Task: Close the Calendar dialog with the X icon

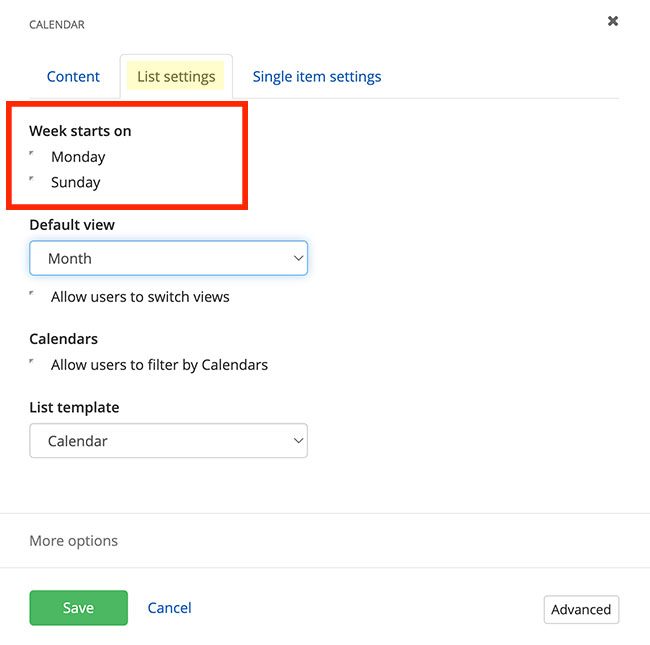Action: tap(613, 21)
